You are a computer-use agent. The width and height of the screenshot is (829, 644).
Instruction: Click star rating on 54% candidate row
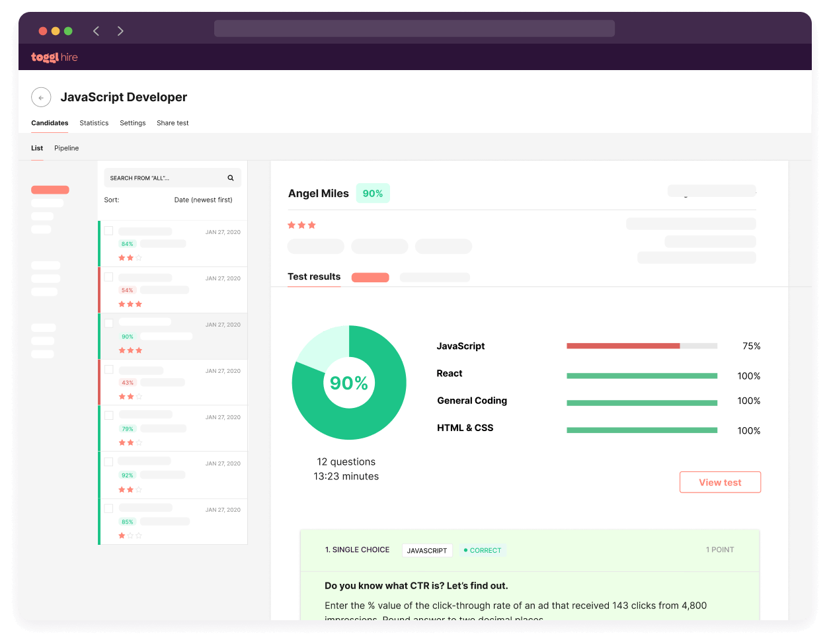pos(130,304)
